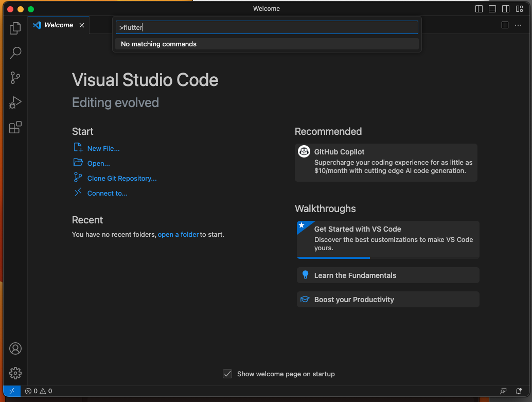Screen dimensions: 532x402
Task: Click the git branch icon beside Clone Git Repository
Action: click(x=78, y=177)
